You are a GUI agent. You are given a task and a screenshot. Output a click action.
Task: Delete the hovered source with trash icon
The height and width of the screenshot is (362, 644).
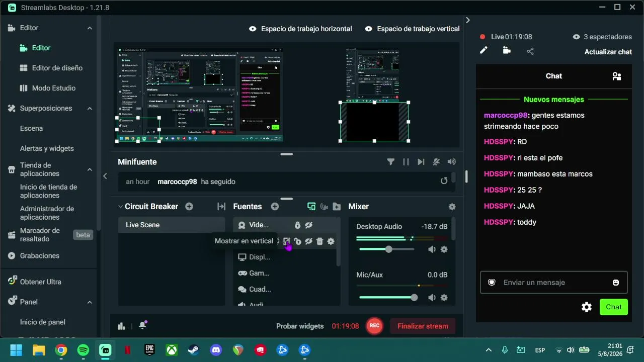click(320, 241)
